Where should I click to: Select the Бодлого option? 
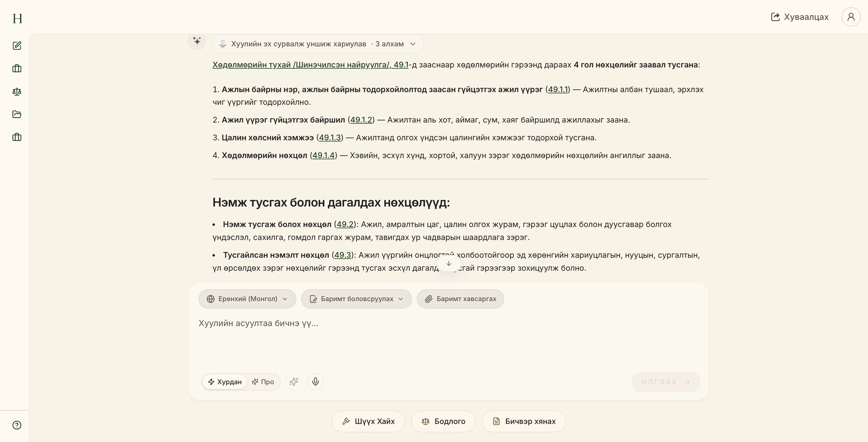(x=443, y=421)
